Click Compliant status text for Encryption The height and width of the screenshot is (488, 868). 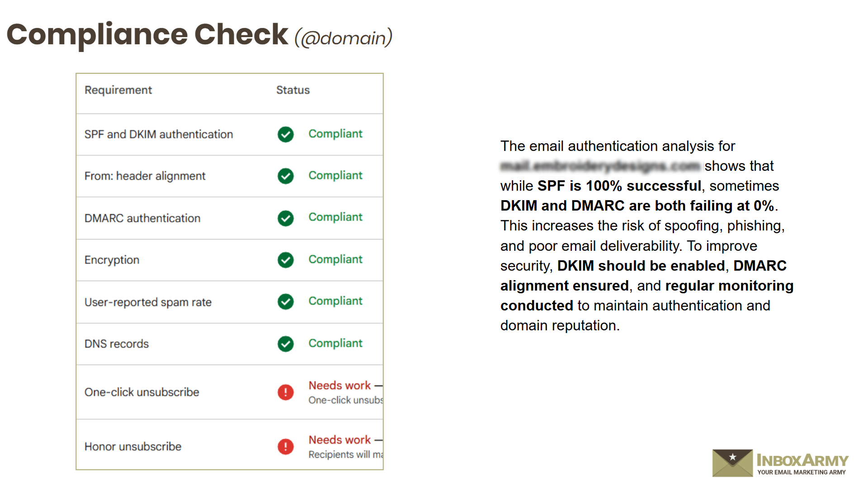point(335,259)
